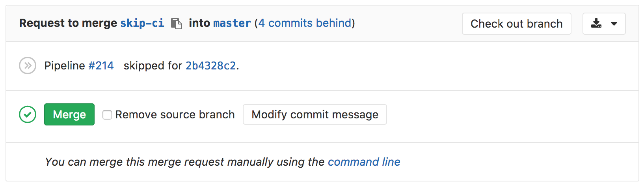Image resolution: width=644 pixels, height=187 pixels.
Task: Click the green ready-to-merge check icon
Action: click(x=28, y=114)
